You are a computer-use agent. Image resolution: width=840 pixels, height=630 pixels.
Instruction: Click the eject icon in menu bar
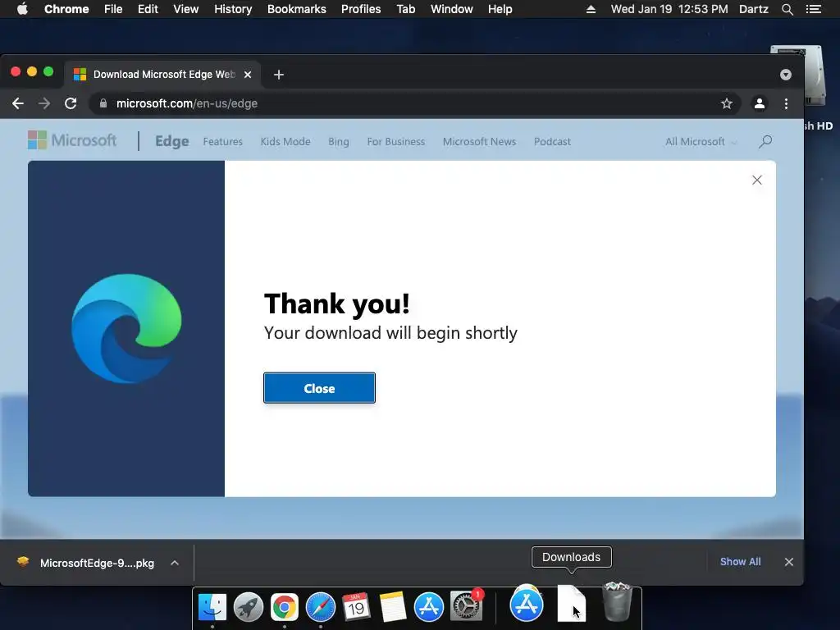point(591,9)
